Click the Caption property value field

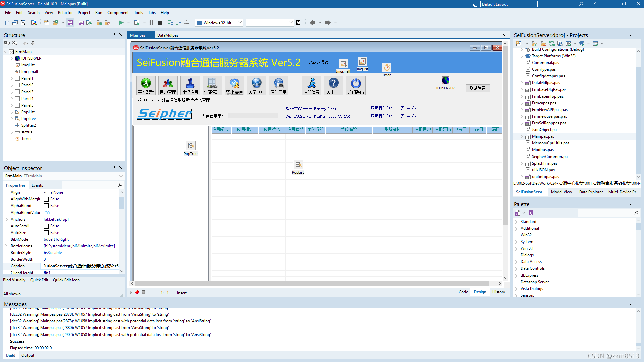click(x=80, y=266)
